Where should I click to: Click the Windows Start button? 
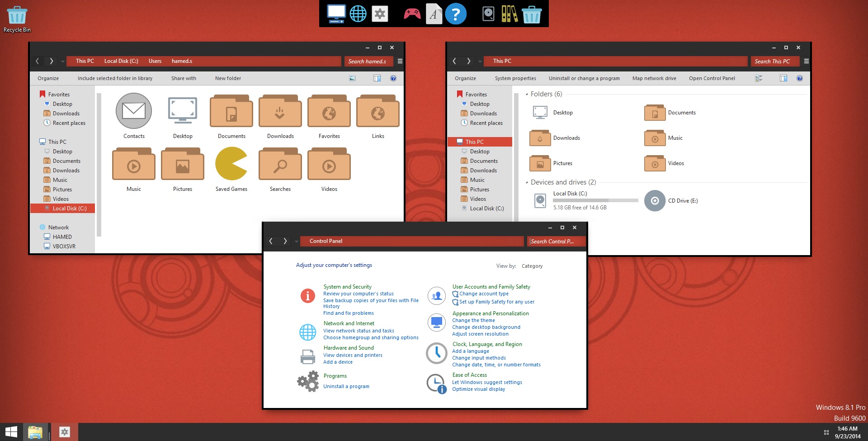point(11,432)
